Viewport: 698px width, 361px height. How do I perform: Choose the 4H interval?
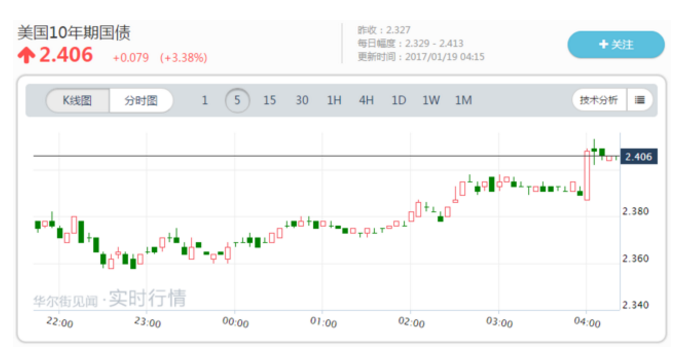tap(366, 100)
